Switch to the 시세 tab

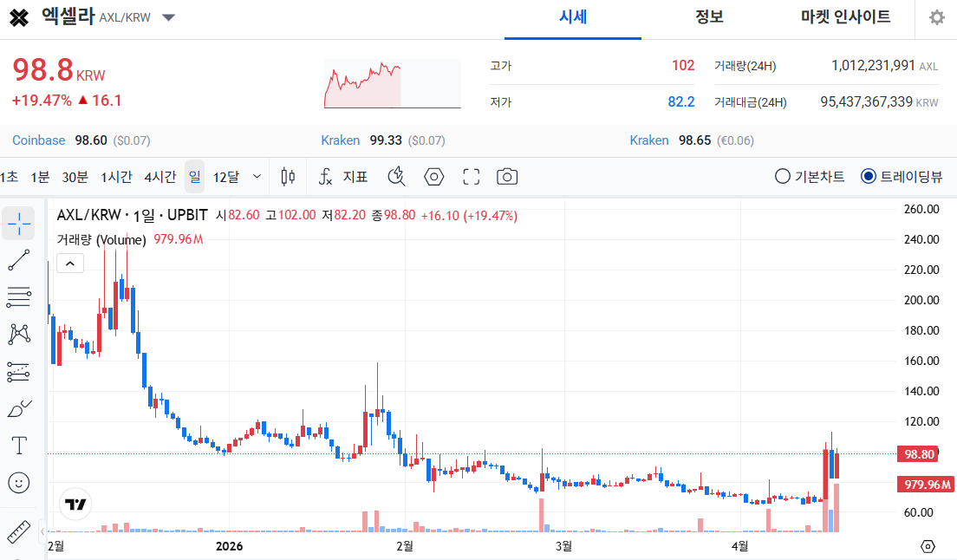[x=572, y=17]
